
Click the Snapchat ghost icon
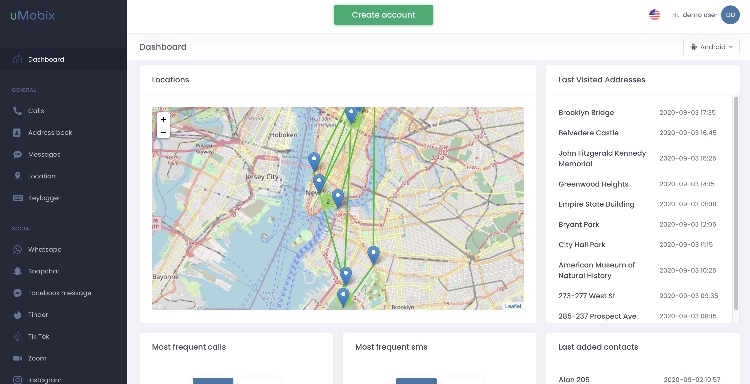(17, 271)
